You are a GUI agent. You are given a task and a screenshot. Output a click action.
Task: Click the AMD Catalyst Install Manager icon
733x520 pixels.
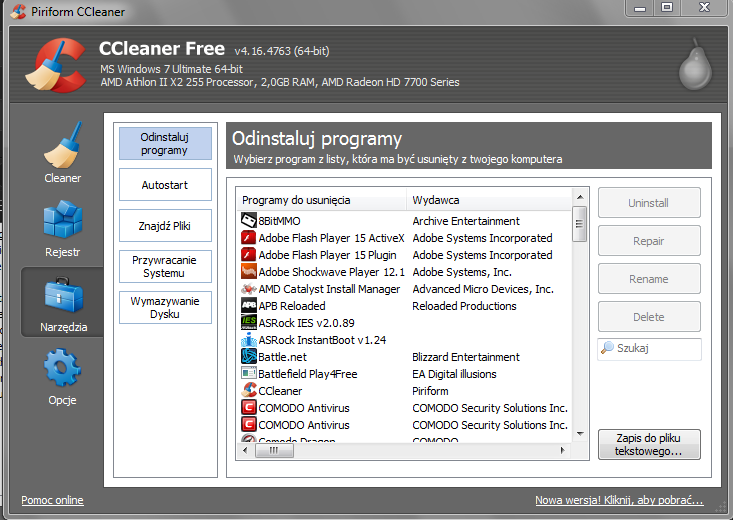[249, 289]
